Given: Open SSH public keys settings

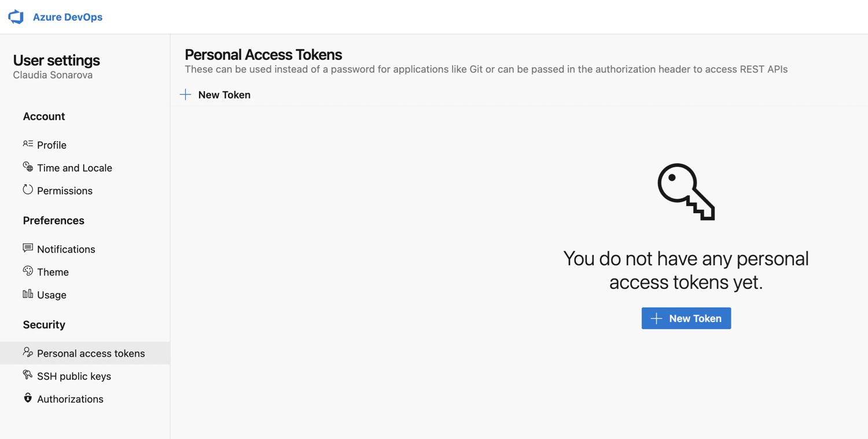Looking at the screenshot, I should tap(73, 376).
